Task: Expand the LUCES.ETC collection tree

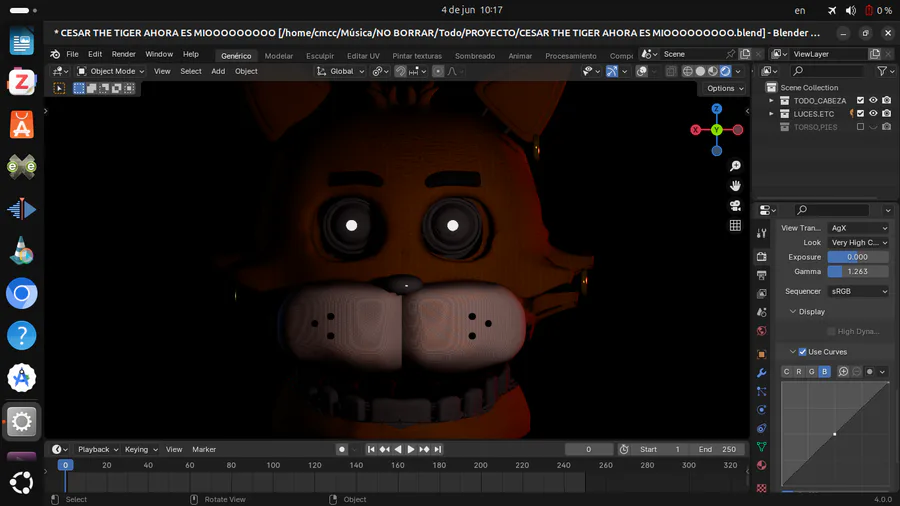Action: coord(771,114)
